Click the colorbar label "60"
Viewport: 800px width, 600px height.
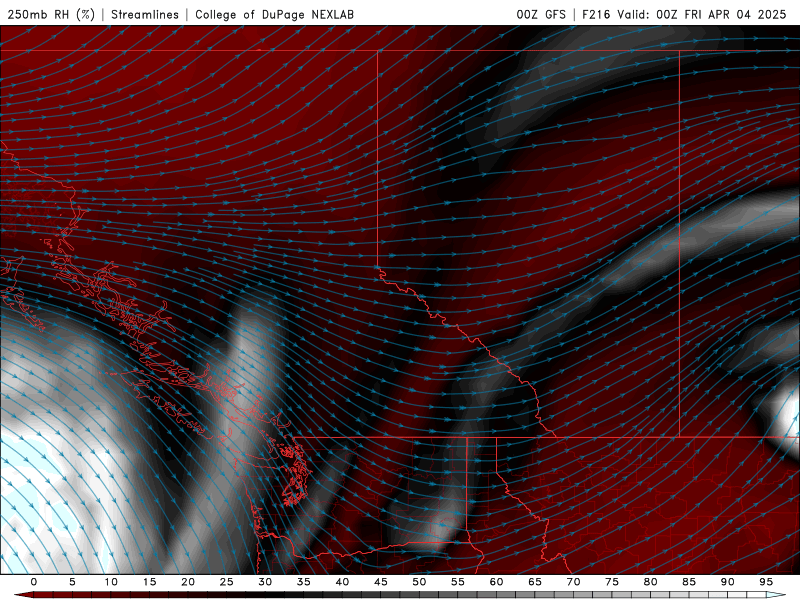(x=496, y=582)
